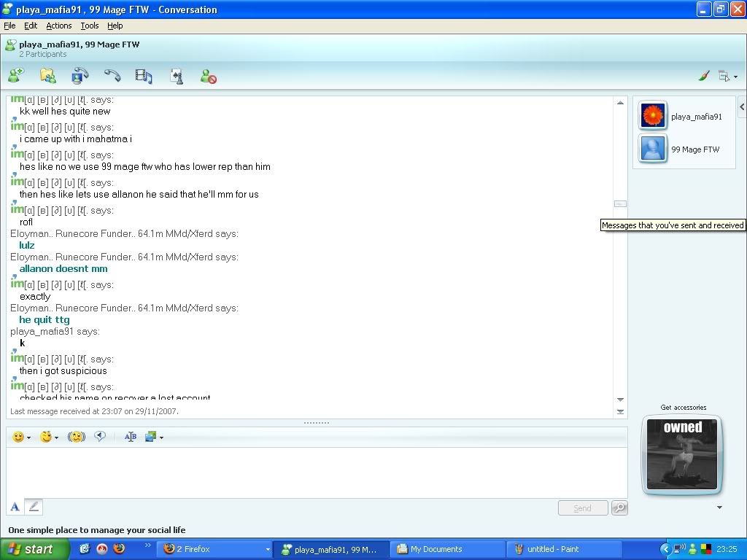The width and height of the screenshot is (747, 560).
Task: Click the invite someone to conversation icon
Action: pyautogui.click(x=15, y=75)
